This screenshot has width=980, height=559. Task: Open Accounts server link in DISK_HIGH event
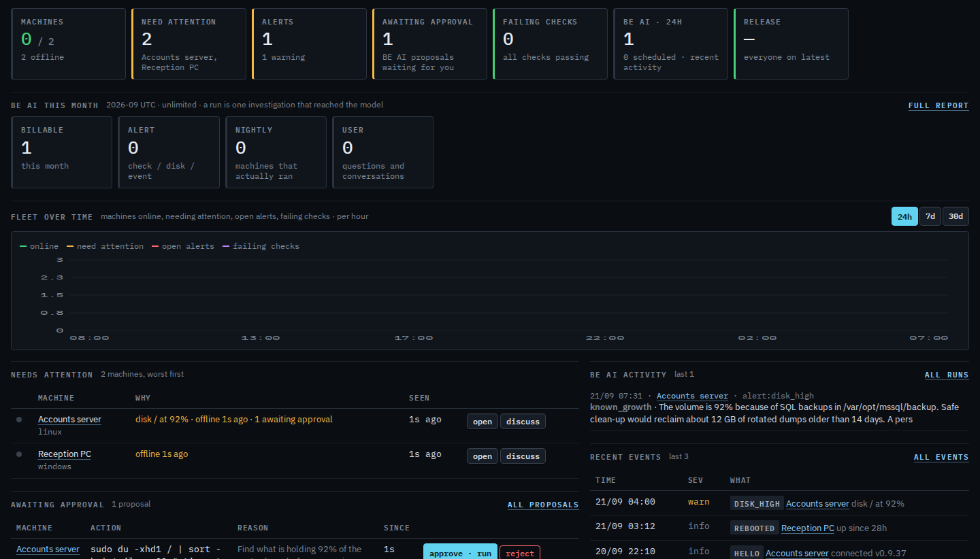[x=817, y=504]
